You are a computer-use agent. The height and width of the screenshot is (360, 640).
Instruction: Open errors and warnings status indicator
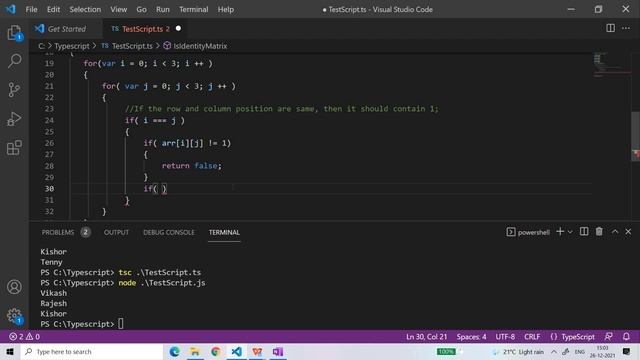click(x=24, y=337)
